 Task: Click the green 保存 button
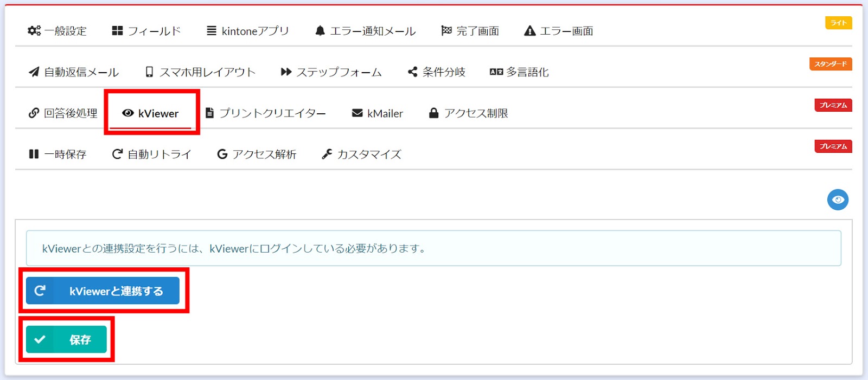pos(66,340)
